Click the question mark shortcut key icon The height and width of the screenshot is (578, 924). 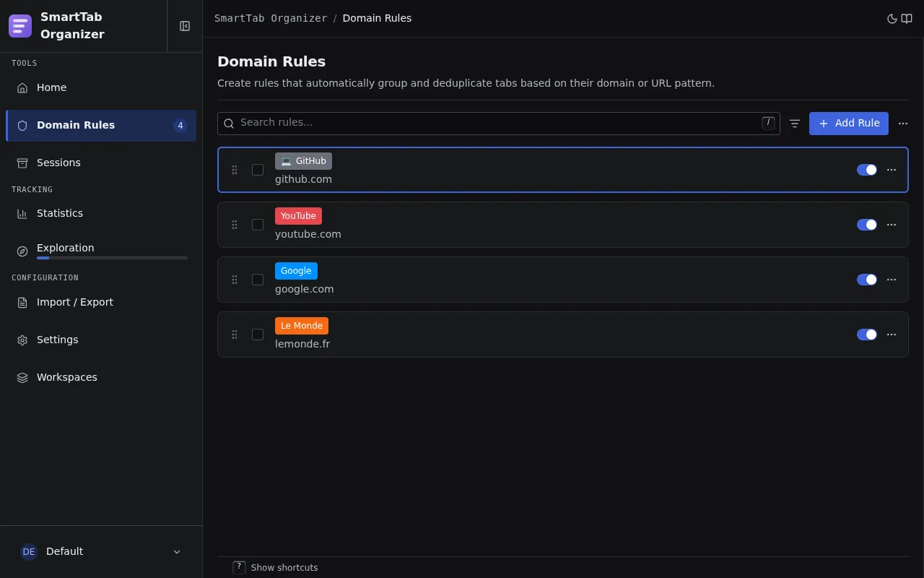[x=239, y=567]
